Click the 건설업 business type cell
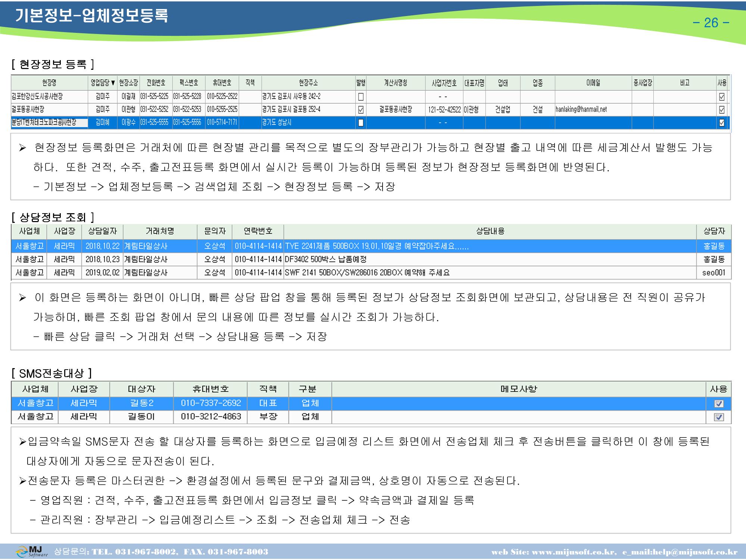The height and width of the screenshot is (560, 746). click(x=503, y=110)
